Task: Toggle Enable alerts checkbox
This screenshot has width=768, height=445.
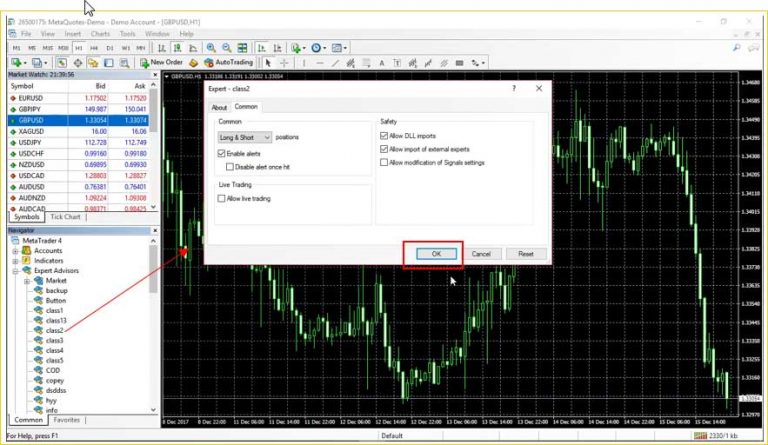Action: click(221, 153)
